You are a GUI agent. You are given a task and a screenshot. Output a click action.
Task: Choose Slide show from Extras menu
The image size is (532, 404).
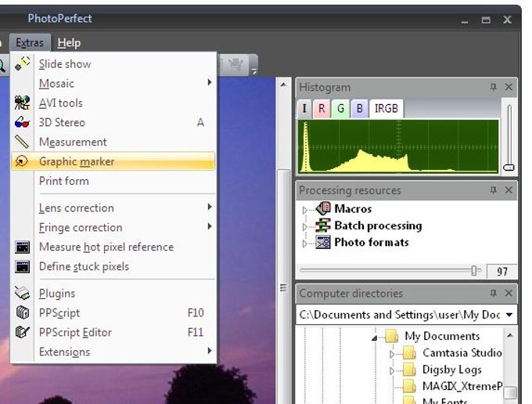pos(113,64)
